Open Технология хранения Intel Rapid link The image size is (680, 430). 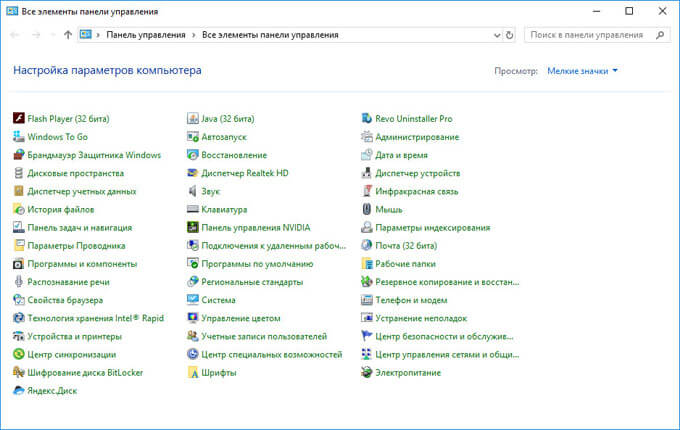tap(95, 318)
